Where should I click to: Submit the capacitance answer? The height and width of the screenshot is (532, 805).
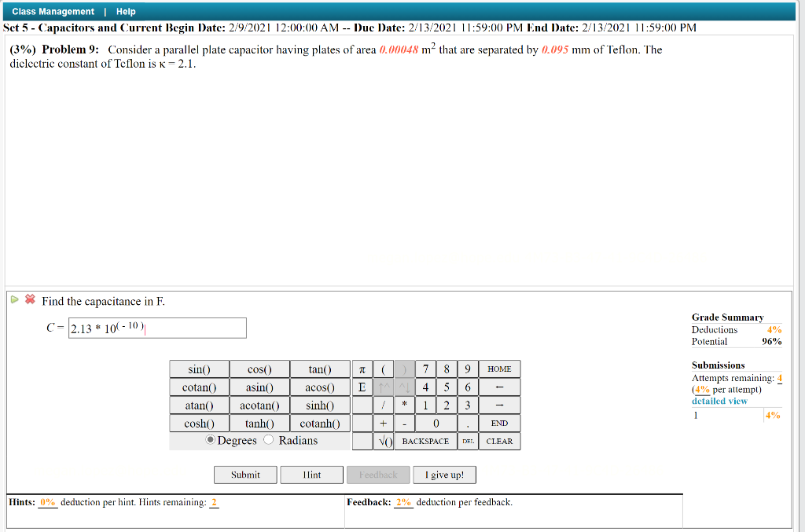[x=244, y=475]
